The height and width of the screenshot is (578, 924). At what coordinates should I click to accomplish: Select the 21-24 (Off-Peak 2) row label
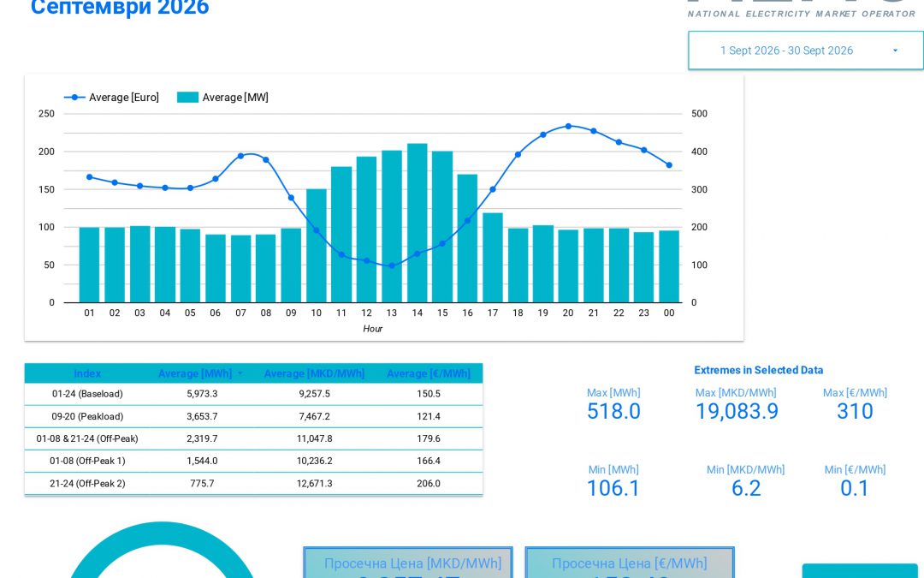coord(87,483)
